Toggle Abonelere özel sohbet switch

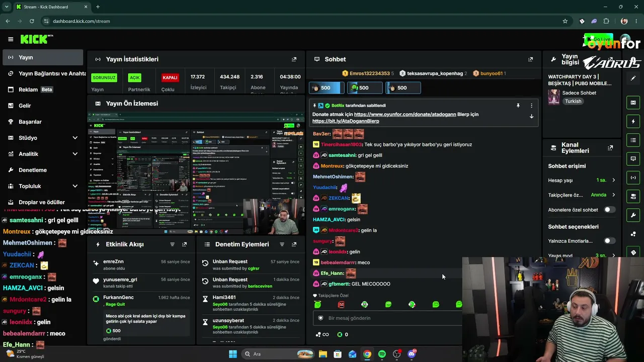pyautogui.click(x=609, y=210)
